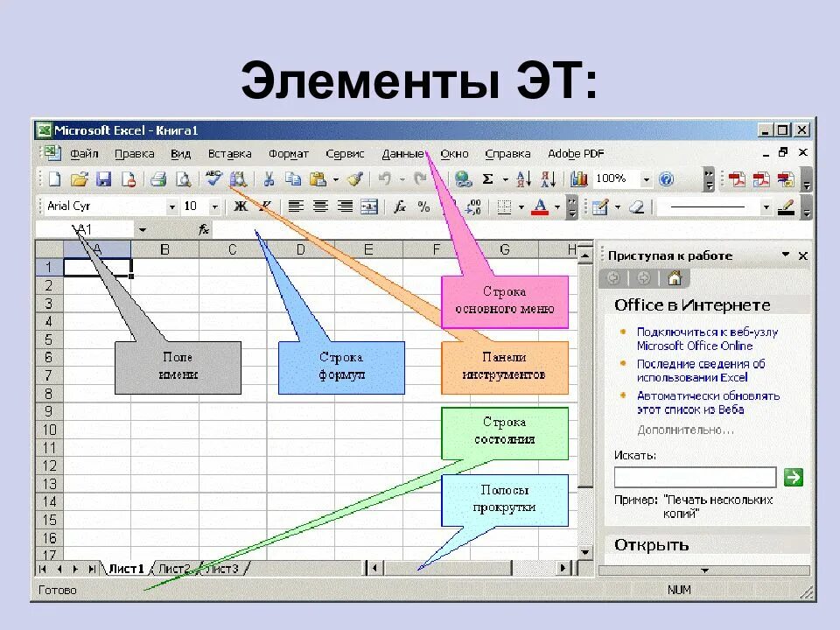
Task: Decrease decimal places
Action: point(473,206)
